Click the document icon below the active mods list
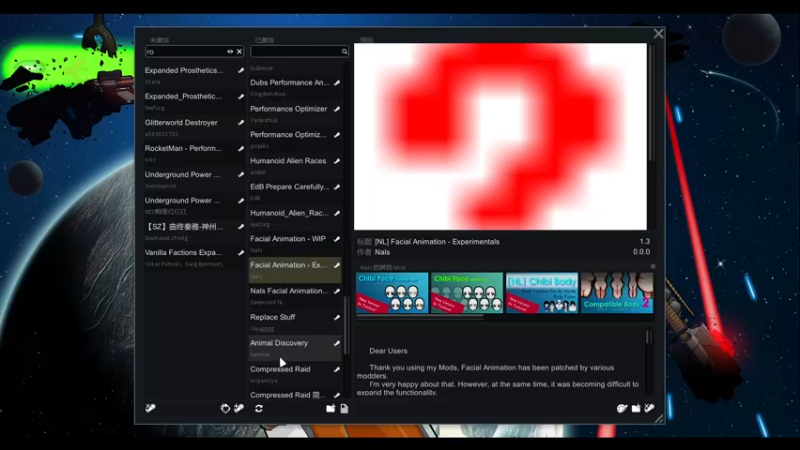 (344, 408)
